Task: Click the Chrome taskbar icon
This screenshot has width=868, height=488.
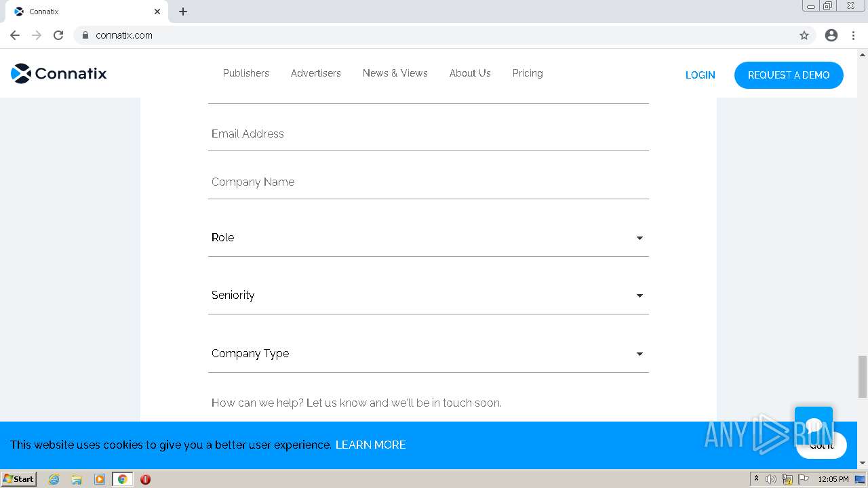Action: click(x=122, y=479)
